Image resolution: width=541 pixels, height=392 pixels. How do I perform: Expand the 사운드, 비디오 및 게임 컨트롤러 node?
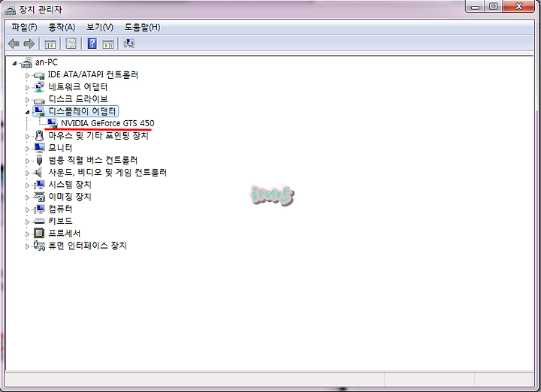coord(27,173)
